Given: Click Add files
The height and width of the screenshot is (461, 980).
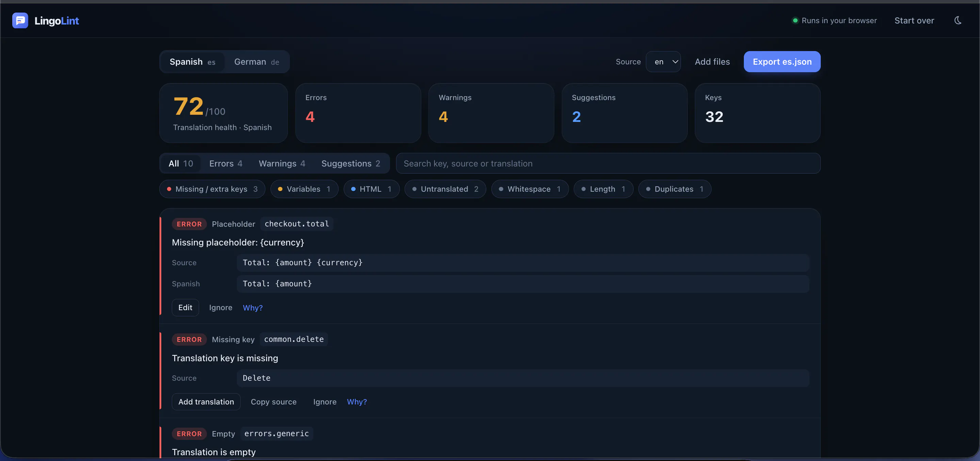Looking at the screenshot, I should [712, 62].
